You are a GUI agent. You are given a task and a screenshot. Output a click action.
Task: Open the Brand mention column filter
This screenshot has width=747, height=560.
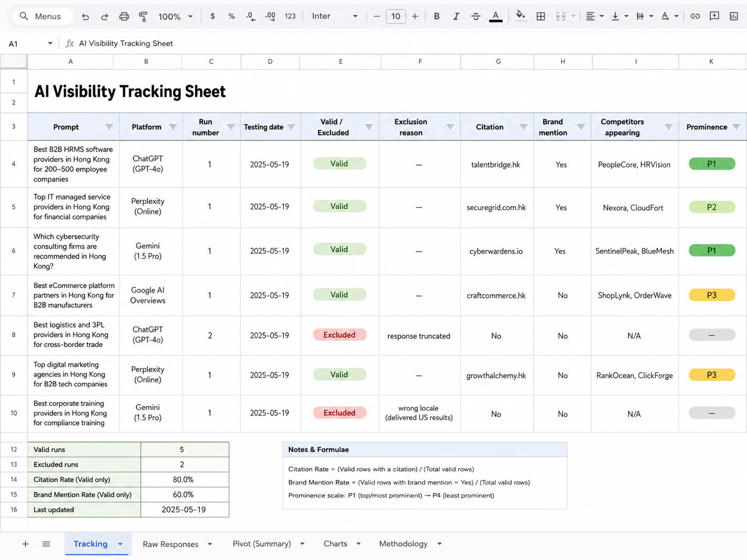[581, 127]
